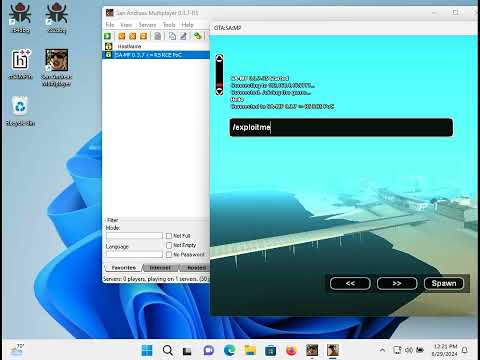The height and width of the screenshot is (360, 480).
Task: Select the San Andreas Multiplayer desktop icon
Action: tap(57, 68)
